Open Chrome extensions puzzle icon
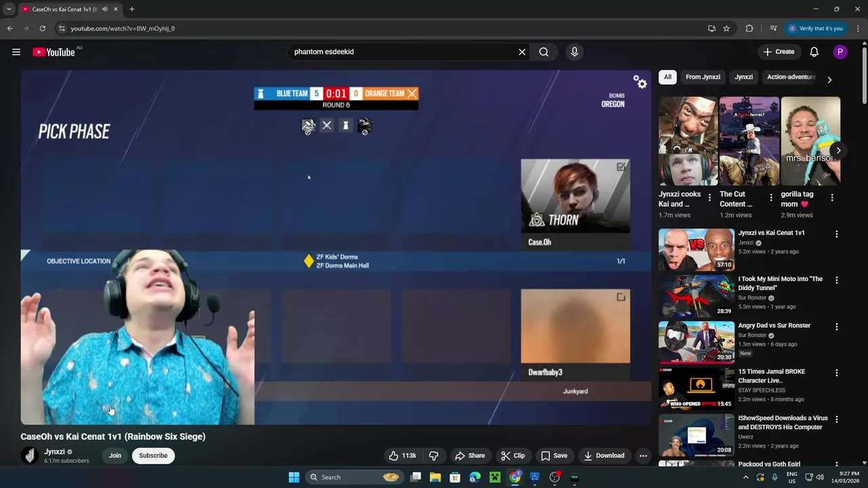The image size is (868, 488). coord(749,28)
